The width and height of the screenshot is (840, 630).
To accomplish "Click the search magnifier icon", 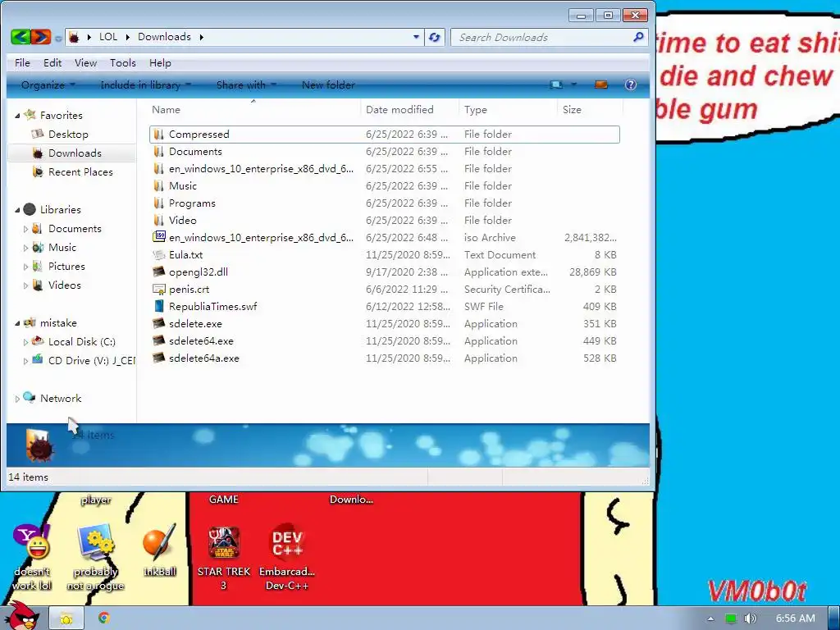I will coord(638,37).
